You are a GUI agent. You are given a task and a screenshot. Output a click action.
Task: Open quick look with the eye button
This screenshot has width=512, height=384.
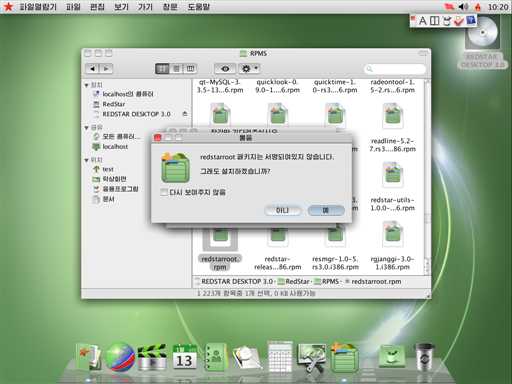point(225,69)
